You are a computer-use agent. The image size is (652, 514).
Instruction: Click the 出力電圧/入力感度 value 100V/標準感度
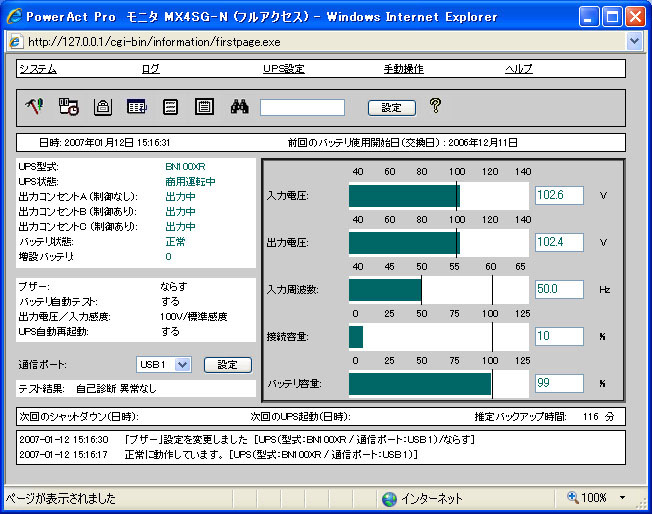click(x=194, y=316)
